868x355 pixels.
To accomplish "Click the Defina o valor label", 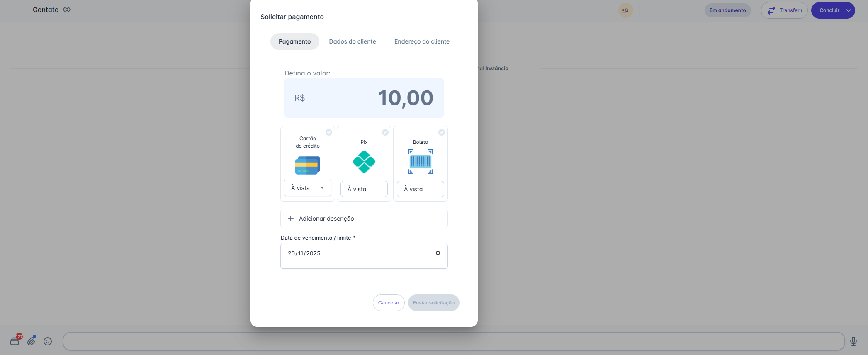I will (x=307, y=73).
